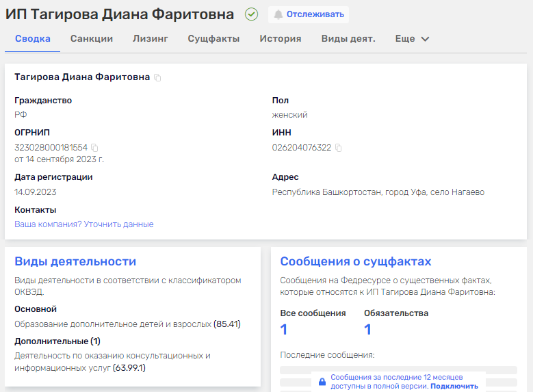Viewport: 533px width, 392px height.
Task: Copy the ОГРНИП number 323028000181554
Action: (x=95, y=148)
